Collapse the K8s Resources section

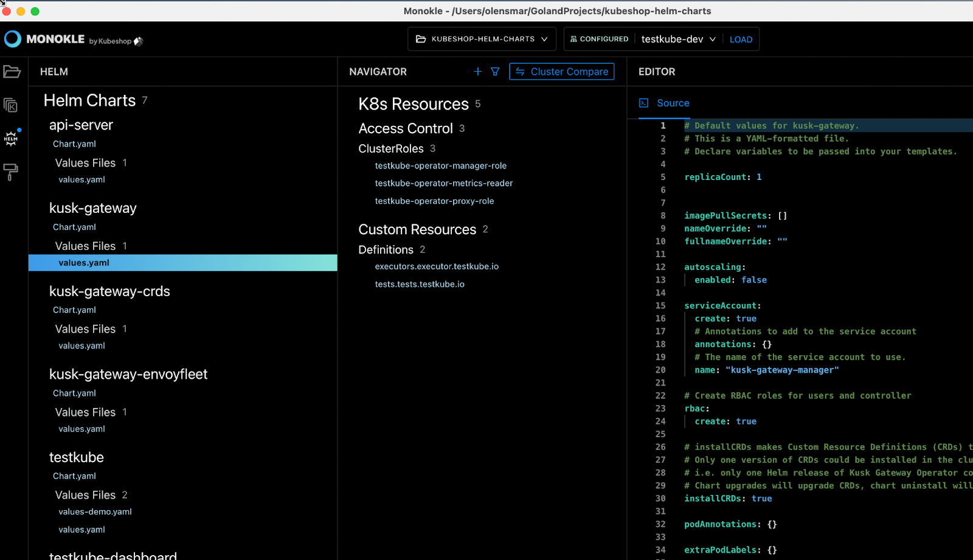click(x=414, y=105)
